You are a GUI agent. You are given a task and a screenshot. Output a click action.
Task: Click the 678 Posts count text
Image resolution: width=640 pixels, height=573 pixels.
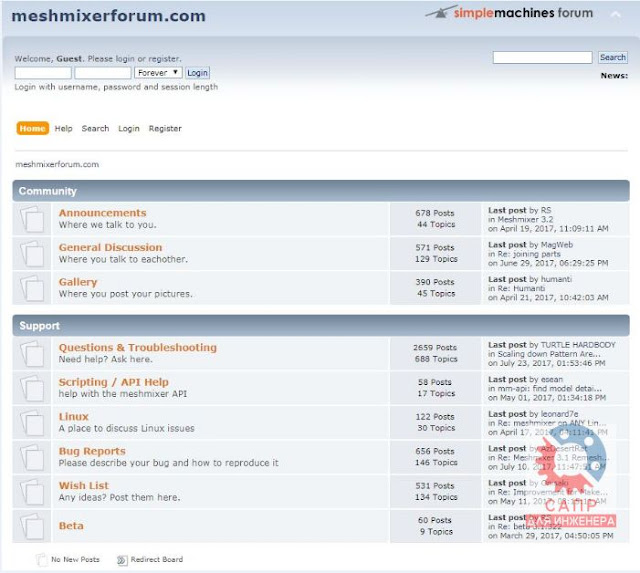[x=435, y=213]
